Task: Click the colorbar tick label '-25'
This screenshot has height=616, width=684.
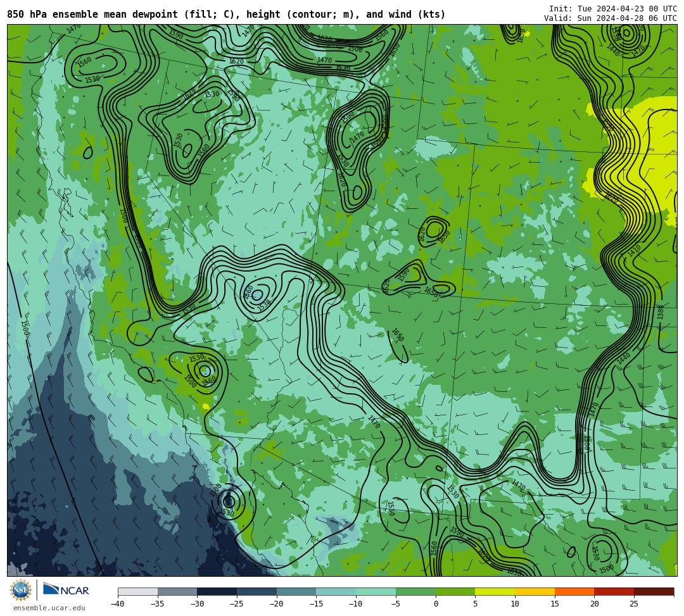Action: point(237,604)
